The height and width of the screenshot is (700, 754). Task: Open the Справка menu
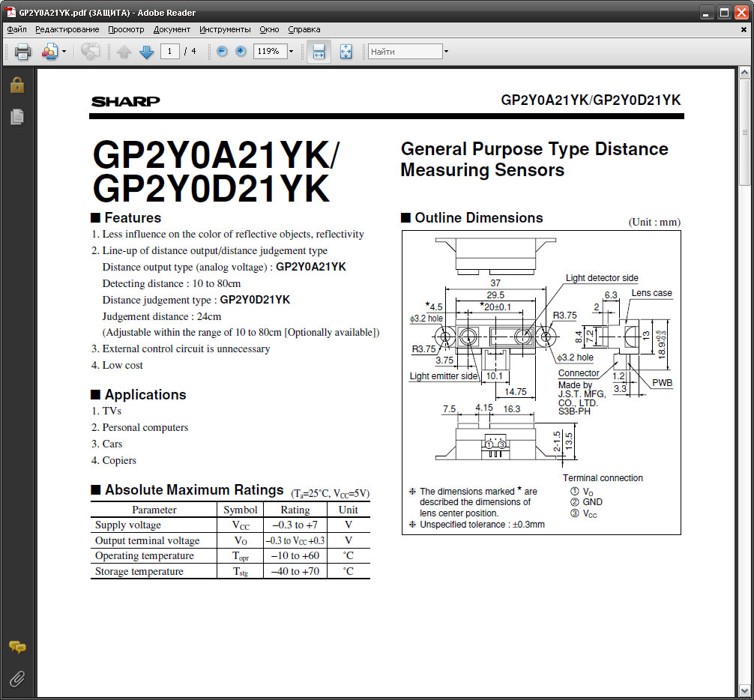pos(304,29)
